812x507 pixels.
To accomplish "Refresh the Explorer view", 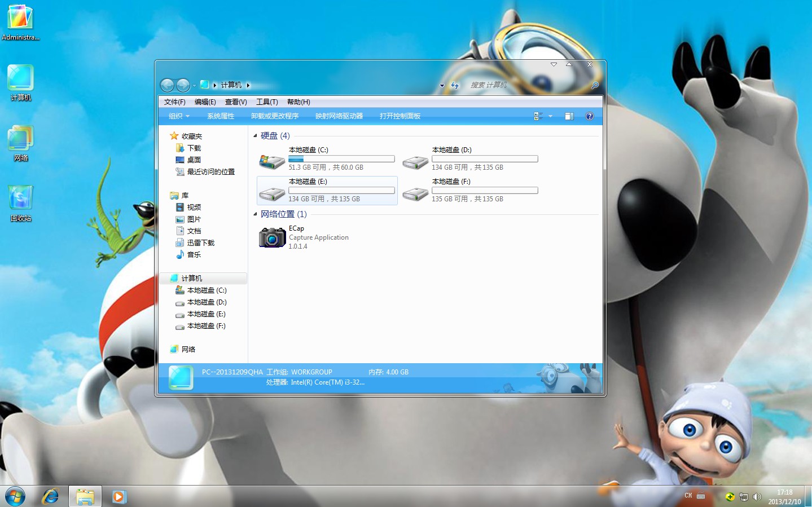I will pyautogui.click(x=455, y=85).
